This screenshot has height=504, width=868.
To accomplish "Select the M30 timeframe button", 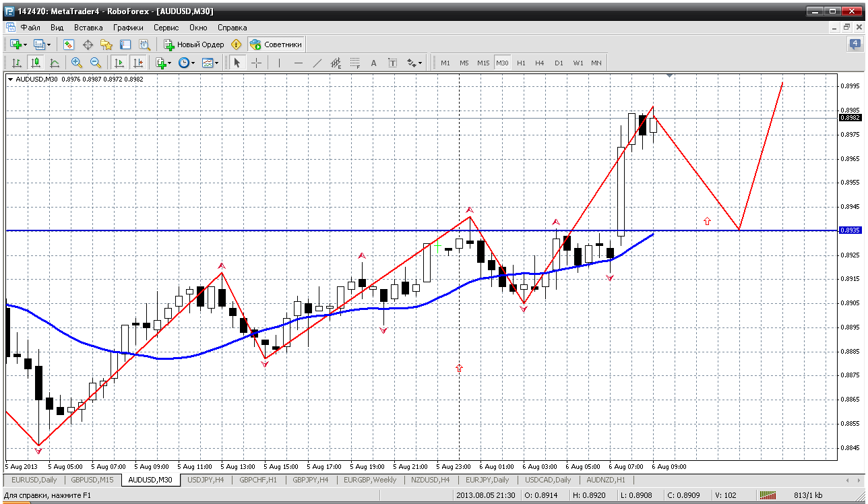I will point(502,63).
